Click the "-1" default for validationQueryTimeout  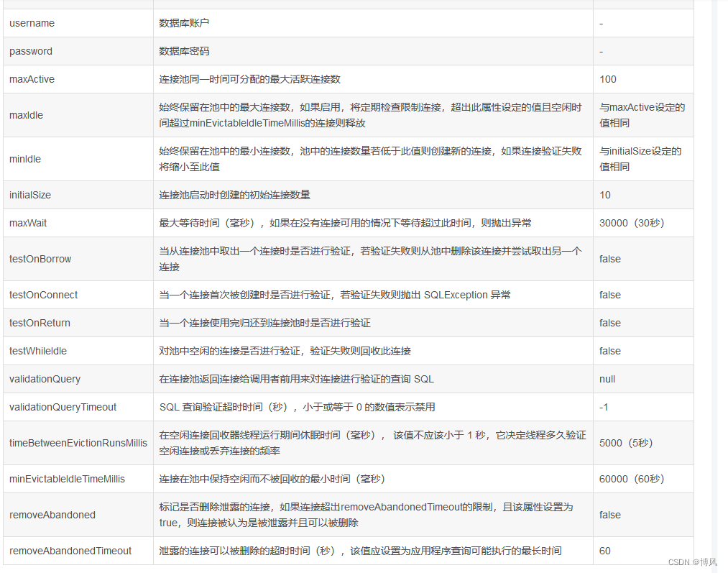pyautogui.click(x=604, y=407)
